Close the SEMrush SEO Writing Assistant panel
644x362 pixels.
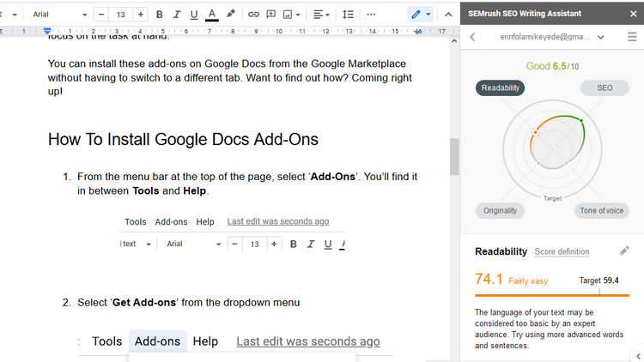point(632,14)
